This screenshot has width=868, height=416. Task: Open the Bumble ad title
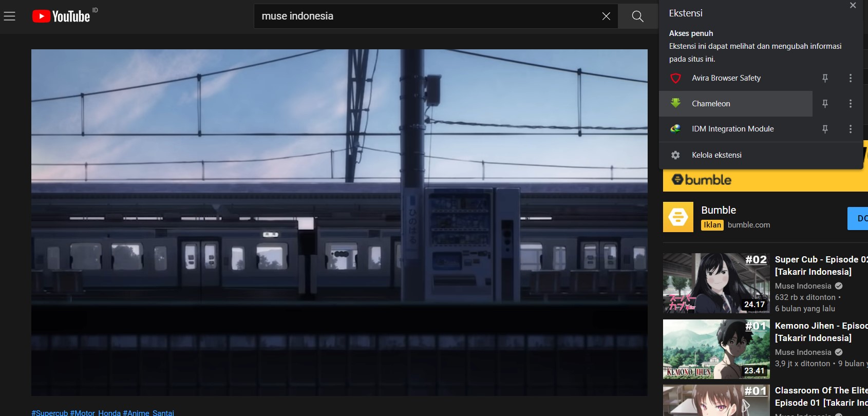[x=719, y=210]
